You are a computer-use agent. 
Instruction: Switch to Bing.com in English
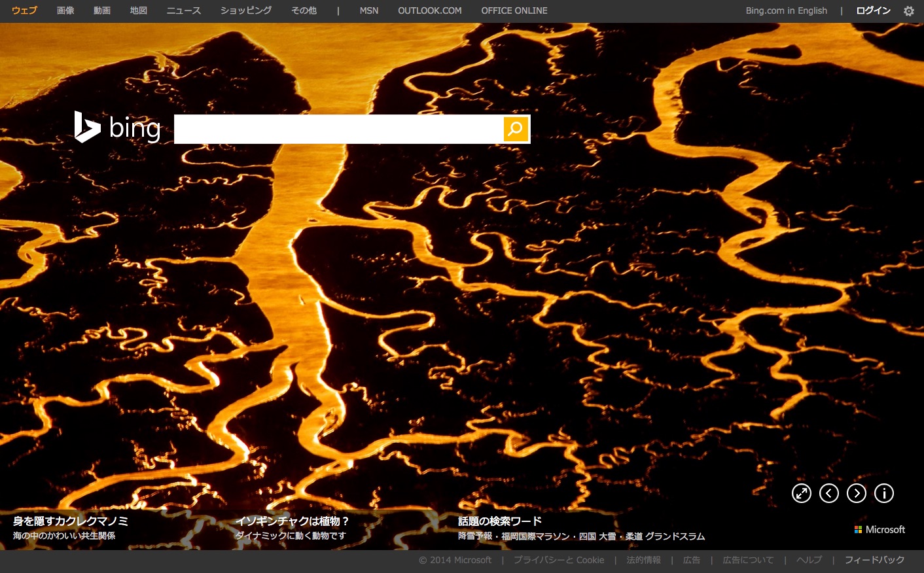click(x=786, y=10)
